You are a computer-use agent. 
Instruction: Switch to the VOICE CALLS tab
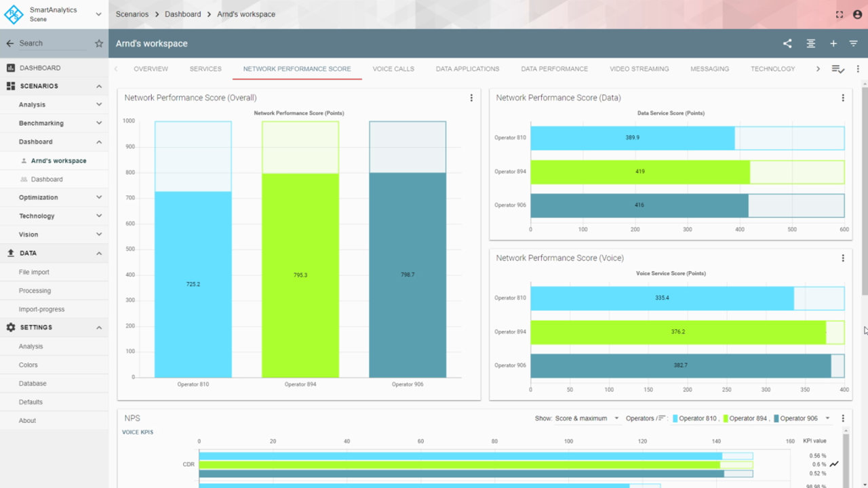click(393, 68)
